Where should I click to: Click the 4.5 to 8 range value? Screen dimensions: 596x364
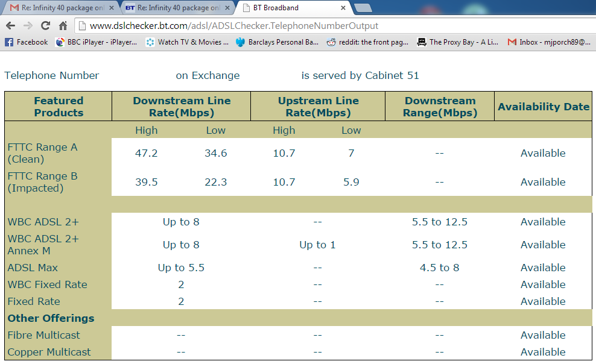tap(439, 268)
